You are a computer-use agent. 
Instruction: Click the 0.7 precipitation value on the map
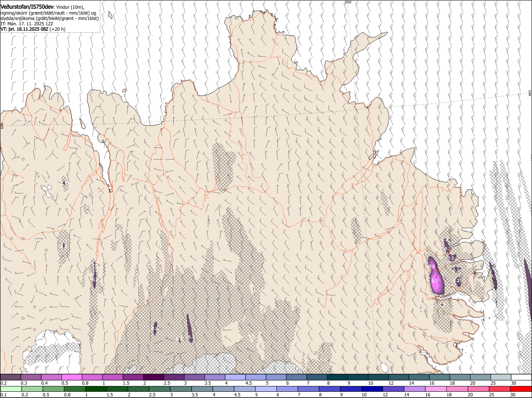[x=435, y=281]
